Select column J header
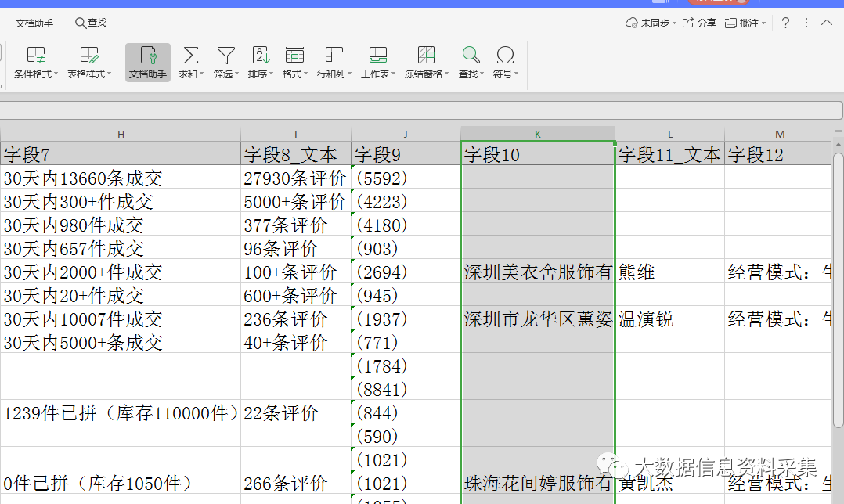The image size is (844, 504). pyautogui.click(x=406, y=134)
